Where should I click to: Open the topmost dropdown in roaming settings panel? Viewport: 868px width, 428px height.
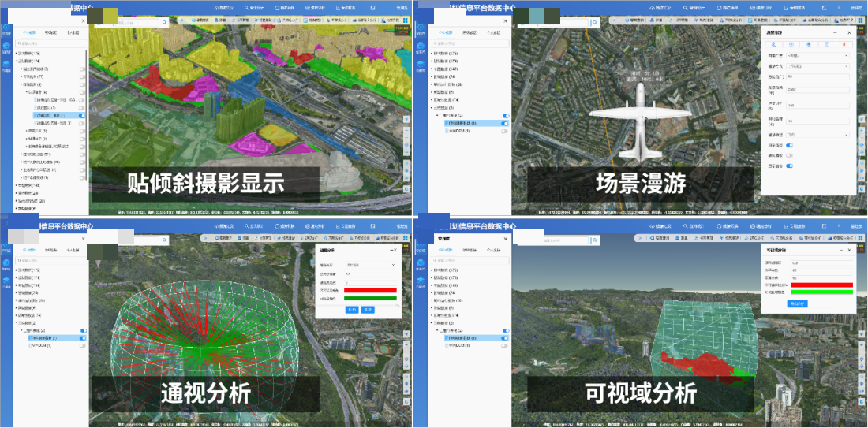[818, 56]
